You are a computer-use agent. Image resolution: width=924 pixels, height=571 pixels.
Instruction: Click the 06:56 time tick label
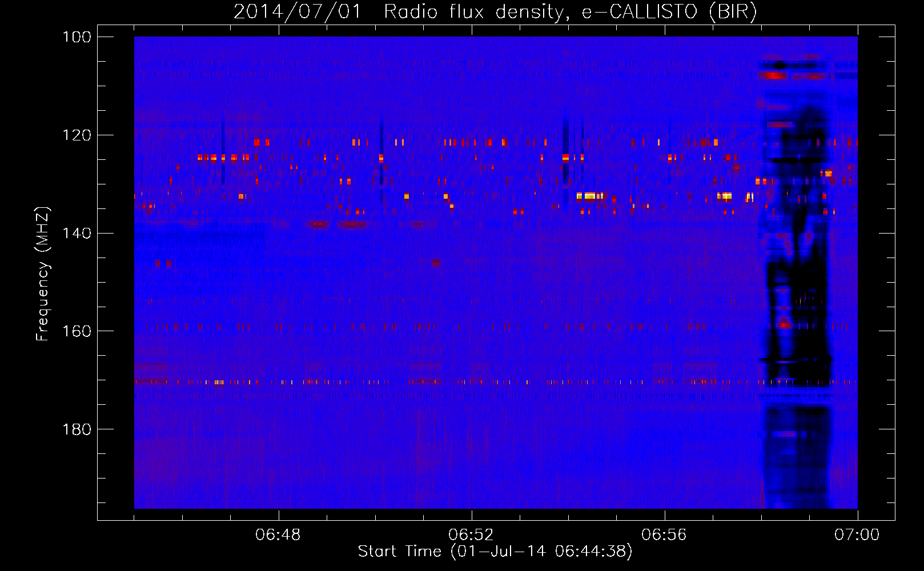pos(664,535)
